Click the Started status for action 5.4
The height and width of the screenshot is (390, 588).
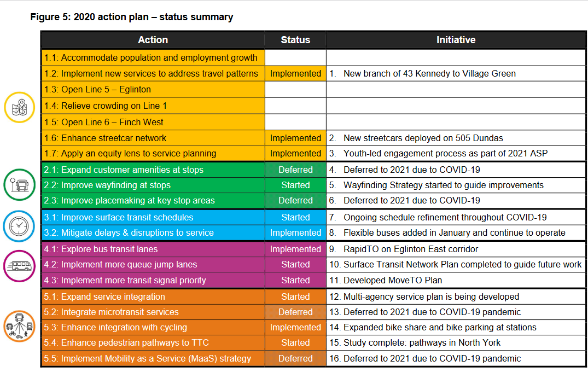point(295,343)
